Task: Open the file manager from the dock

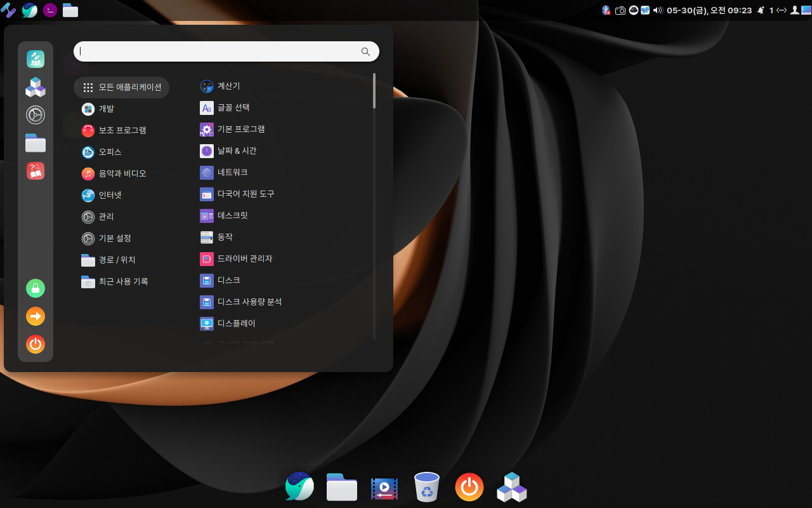Action: point(342,487)
